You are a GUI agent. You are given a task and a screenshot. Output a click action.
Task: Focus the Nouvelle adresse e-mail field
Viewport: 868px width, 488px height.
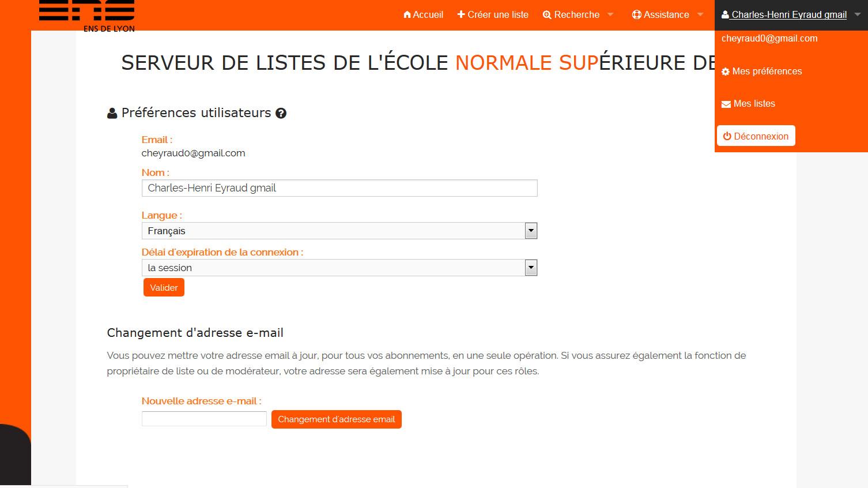(x=204, y=419)
